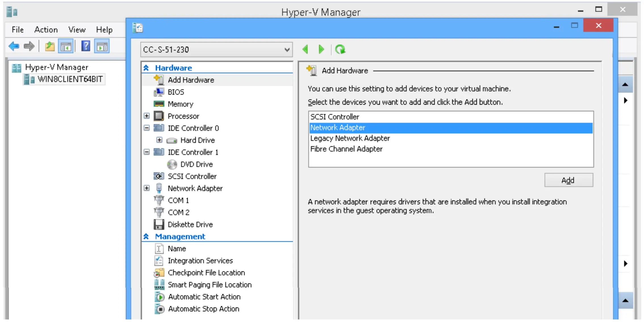Click the Help question mark toolbar icon
This screenshot has height=322, width=644.
(x=85, y=46)
